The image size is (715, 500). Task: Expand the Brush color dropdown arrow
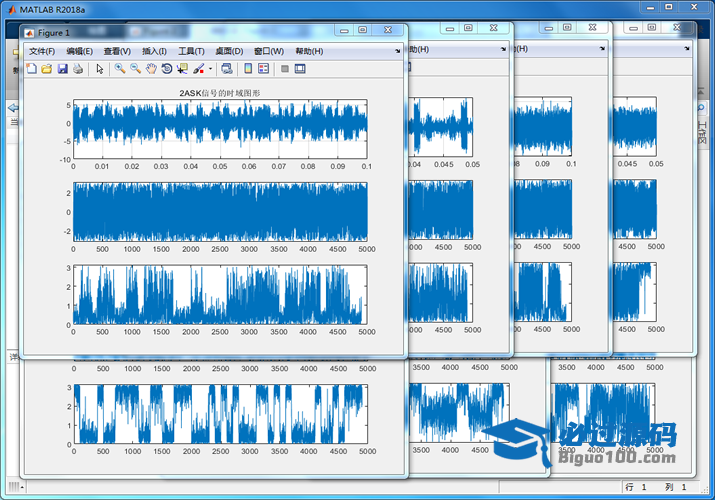click(x=210, y=69)
